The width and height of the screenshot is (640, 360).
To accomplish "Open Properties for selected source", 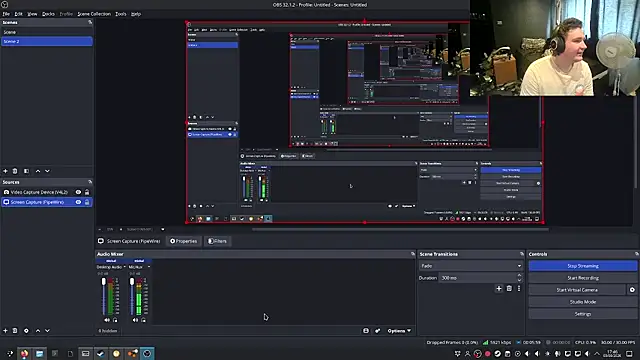I will click(x=183, y=241).
